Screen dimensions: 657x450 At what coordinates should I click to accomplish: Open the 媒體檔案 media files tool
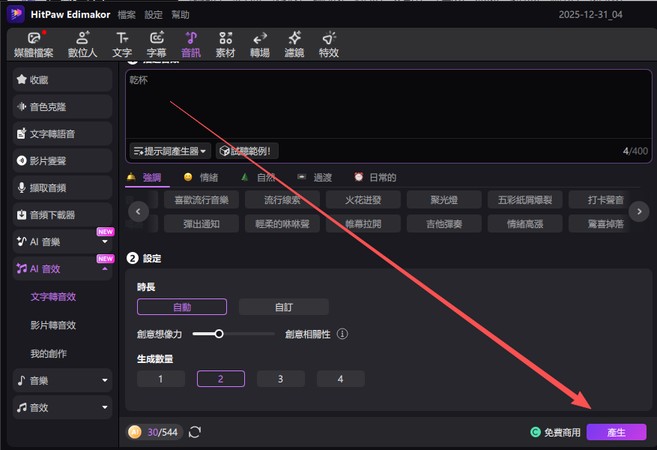34,44
